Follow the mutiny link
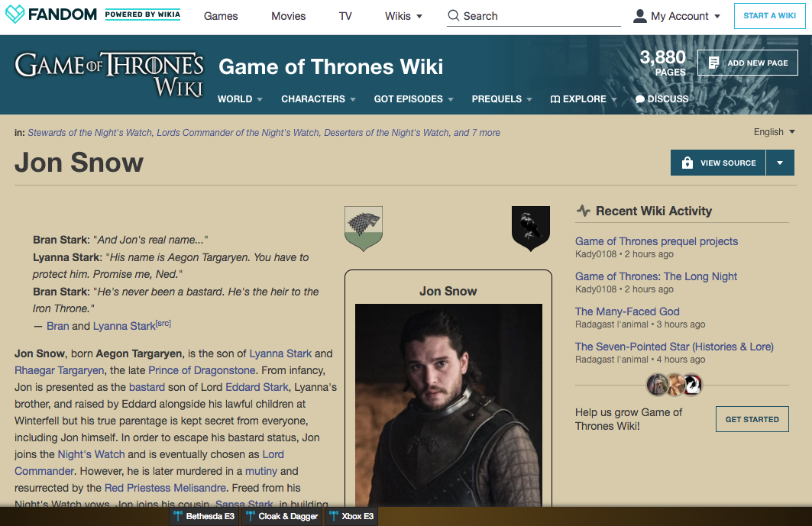Image resolution: width=812 pixels, height=526 pixels. [261, 471]
